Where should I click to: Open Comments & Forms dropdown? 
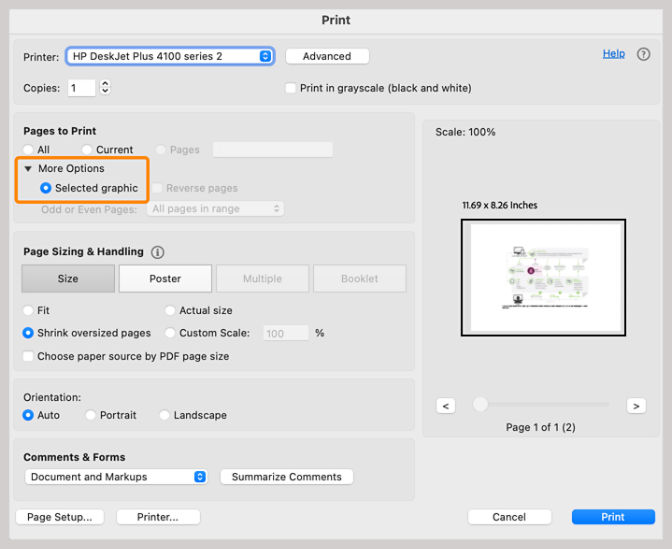tap(115, 477)
